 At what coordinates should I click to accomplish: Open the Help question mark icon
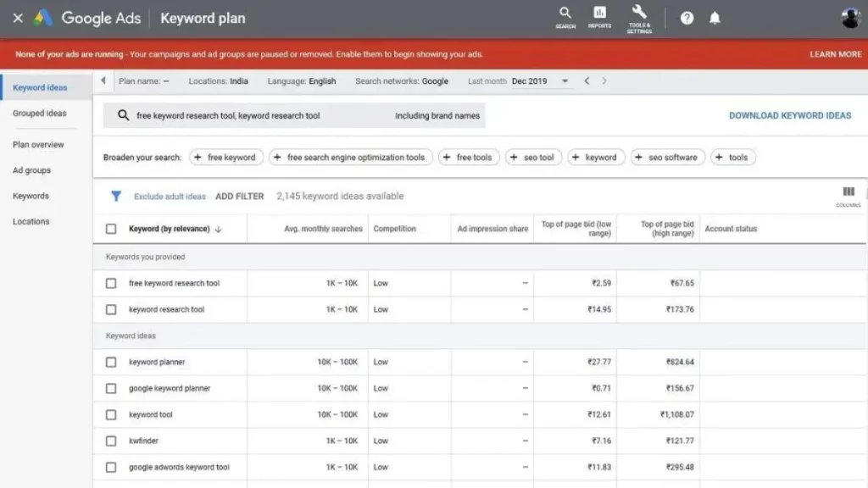point(687,19)
